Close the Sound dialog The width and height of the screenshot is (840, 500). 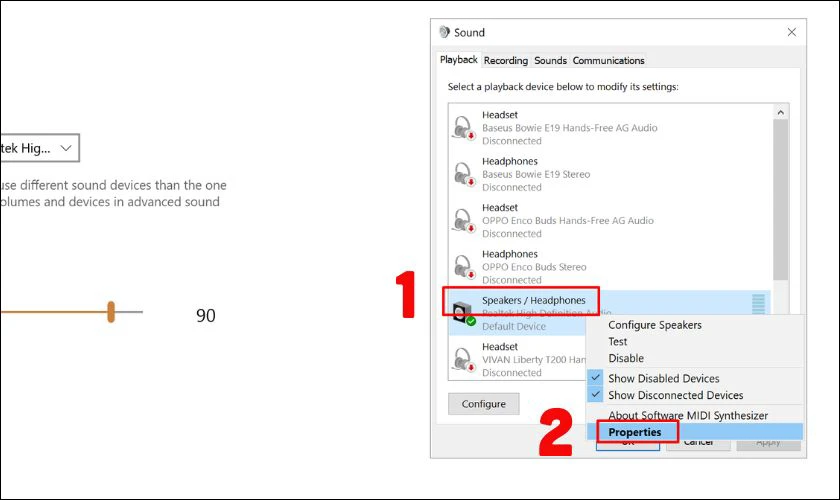792,32
